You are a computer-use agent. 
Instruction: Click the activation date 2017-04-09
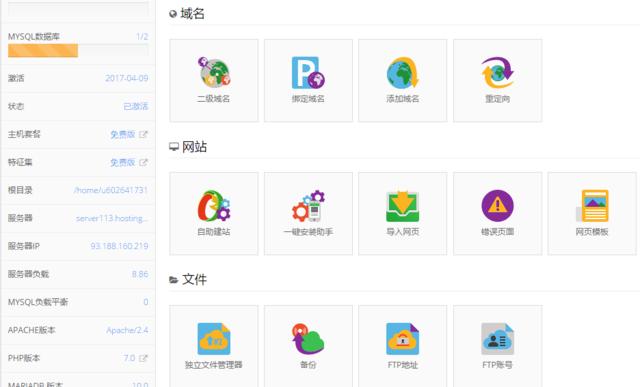point(127,78)
